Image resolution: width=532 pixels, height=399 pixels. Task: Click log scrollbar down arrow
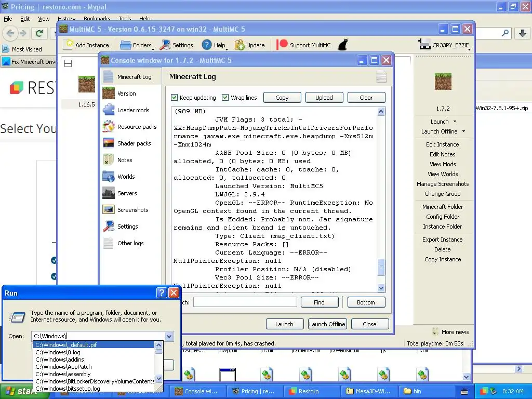(381, 288)
